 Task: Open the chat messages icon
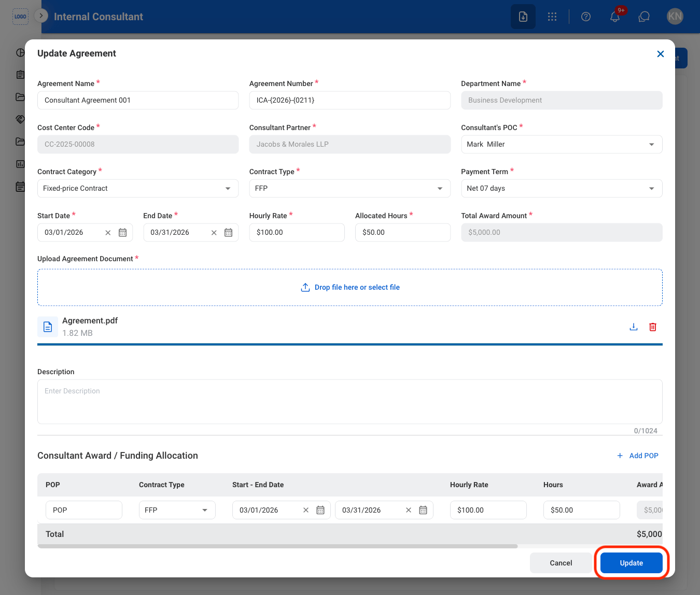pos(644,17)
